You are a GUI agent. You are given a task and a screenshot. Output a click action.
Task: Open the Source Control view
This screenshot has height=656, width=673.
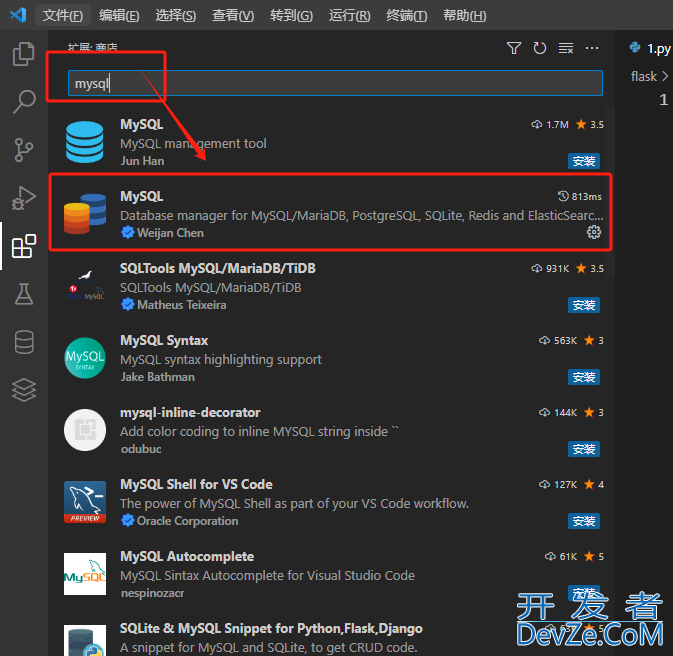24,149
